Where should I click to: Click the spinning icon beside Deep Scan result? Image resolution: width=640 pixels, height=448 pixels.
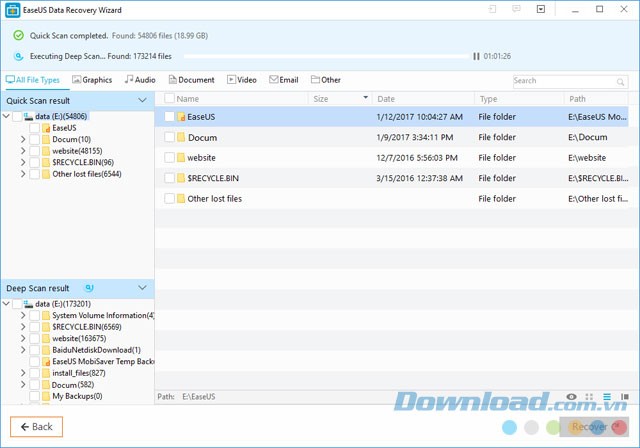89,288
